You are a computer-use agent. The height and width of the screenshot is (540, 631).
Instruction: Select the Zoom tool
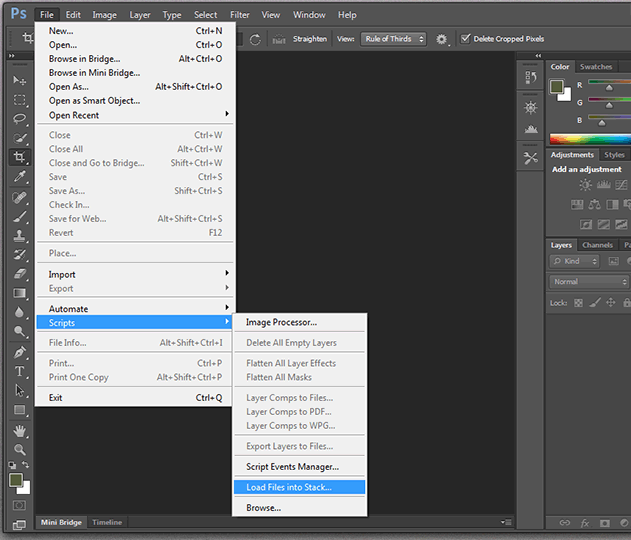tap(19, 449)
